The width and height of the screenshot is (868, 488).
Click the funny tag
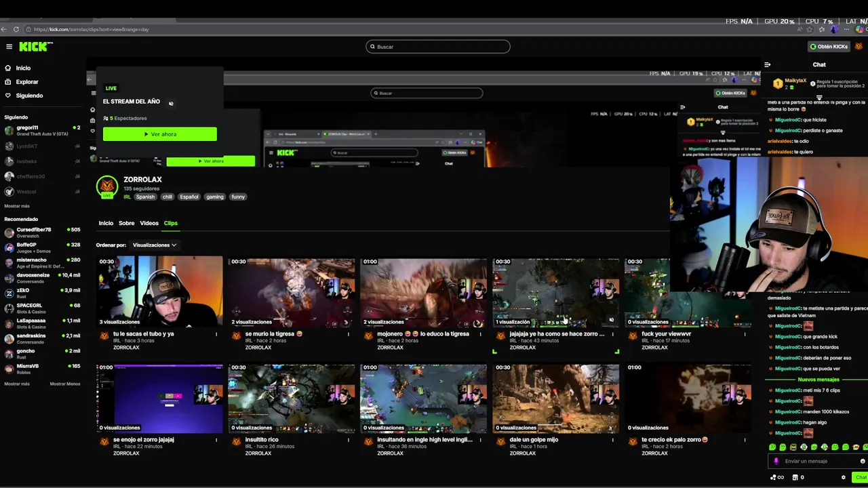coord(238,197)
